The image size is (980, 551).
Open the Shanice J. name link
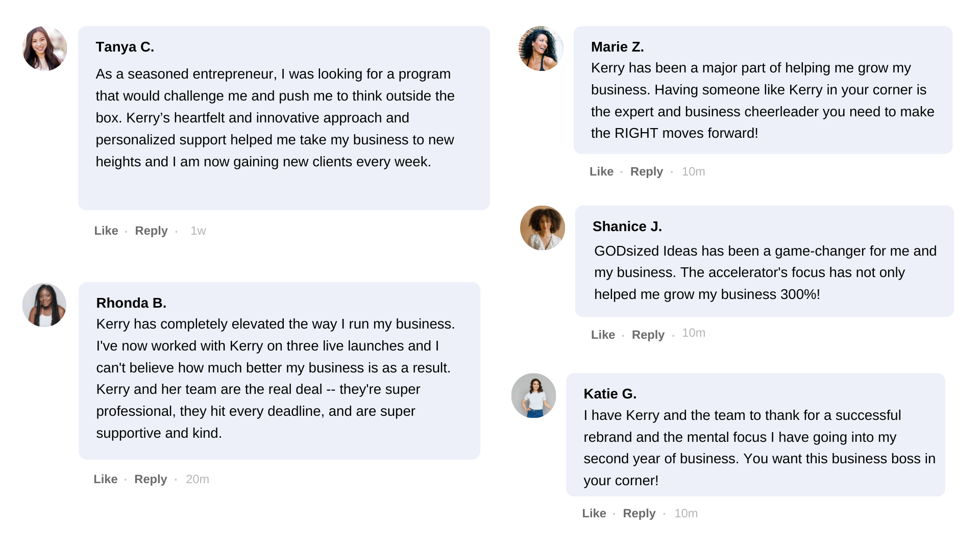point(627,227)
